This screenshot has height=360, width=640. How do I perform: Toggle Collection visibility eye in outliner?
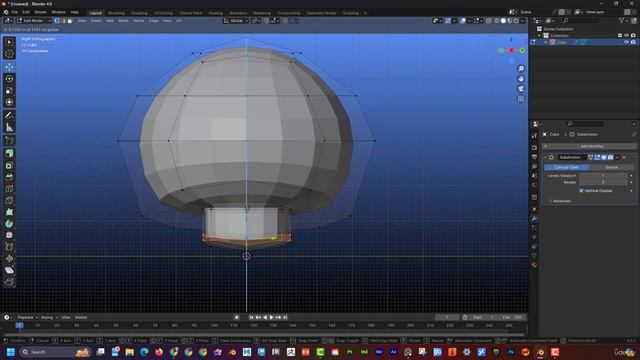tap(626, 36)
